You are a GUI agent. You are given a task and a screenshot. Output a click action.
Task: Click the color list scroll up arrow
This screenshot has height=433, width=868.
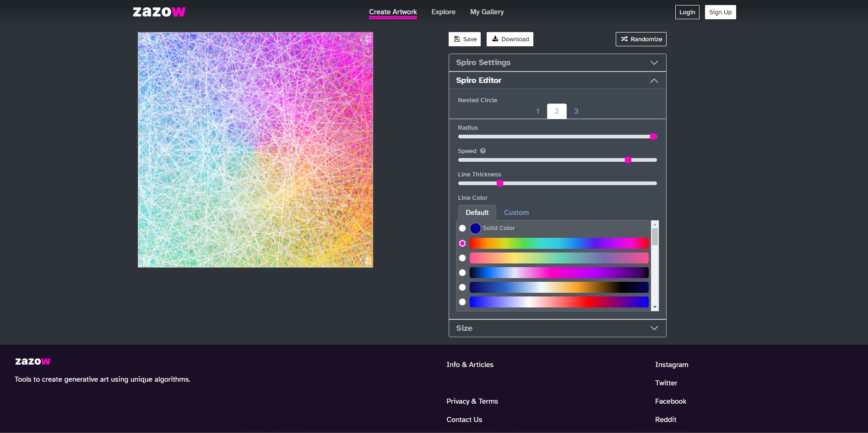pos(655,224)
